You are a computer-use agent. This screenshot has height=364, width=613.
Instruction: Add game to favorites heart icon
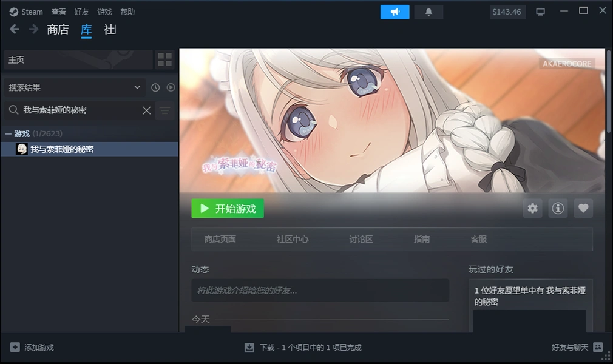click(583, 208)
